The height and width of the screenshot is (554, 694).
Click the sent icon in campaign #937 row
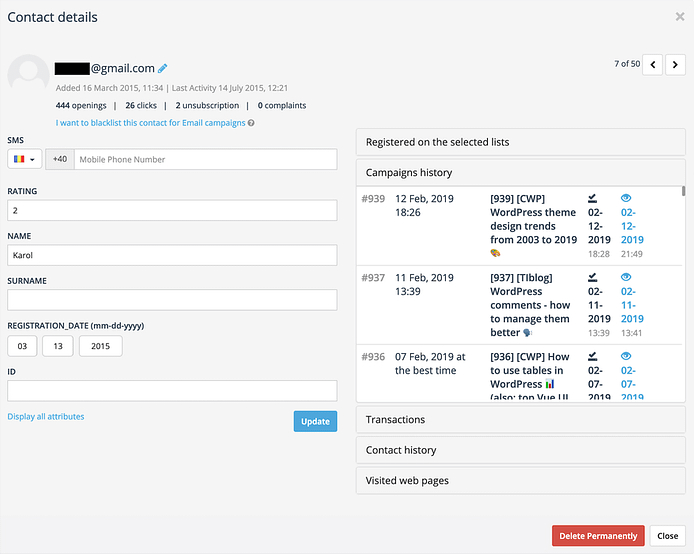point(593,277)
